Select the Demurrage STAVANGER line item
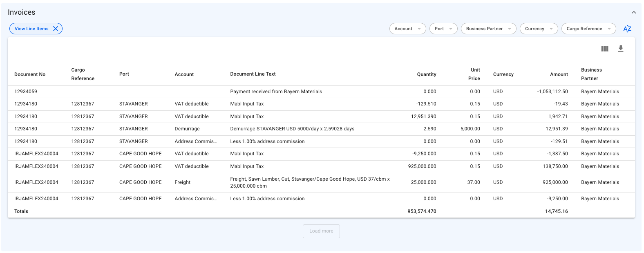 pos(292,129)
